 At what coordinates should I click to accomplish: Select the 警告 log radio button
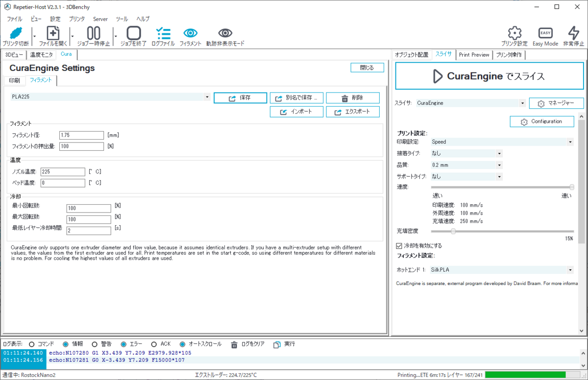coord(94,344)
